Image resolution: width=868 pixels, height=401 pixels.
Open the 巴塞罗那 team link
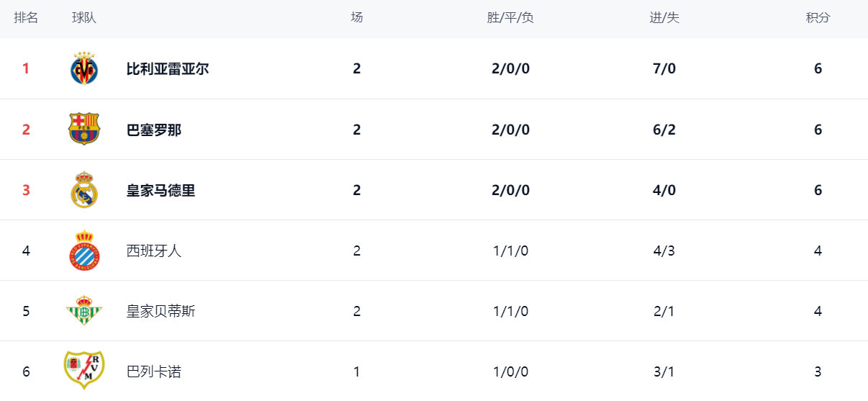(x=154, y=130)
